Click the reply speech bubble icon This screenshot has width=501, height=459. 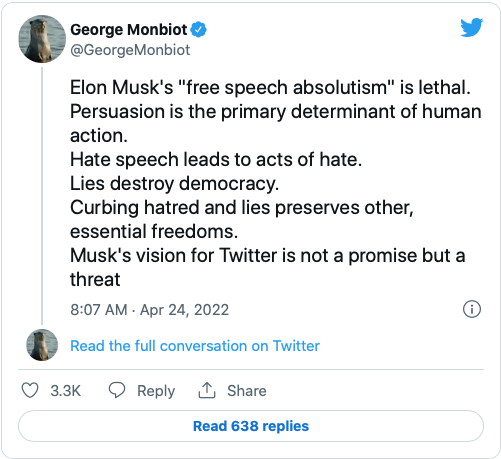click(x=117, y=390)
